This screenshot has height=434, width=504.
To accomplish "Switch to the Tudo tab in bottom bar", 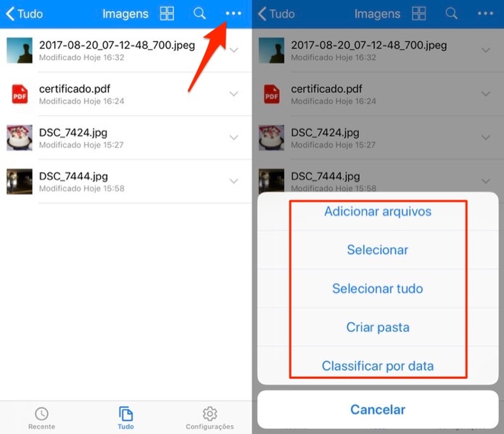I will tap(125, 418).
